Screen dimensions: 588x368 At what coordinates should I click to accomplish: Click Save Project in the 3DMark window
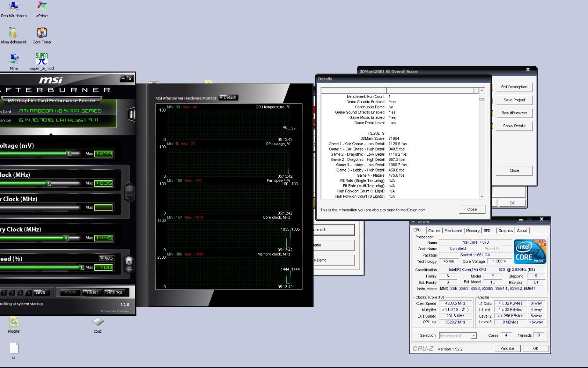coord(514,100)
